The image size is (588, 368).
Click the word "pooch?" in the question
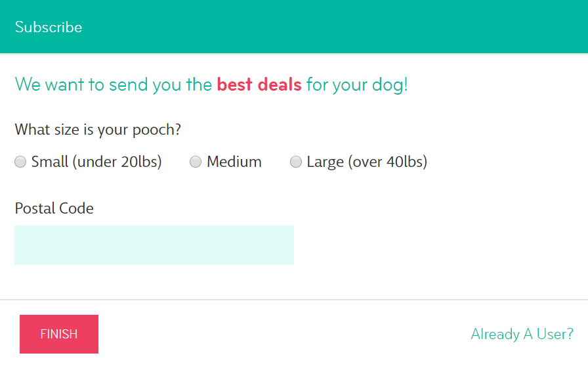(x=157, y=130)
